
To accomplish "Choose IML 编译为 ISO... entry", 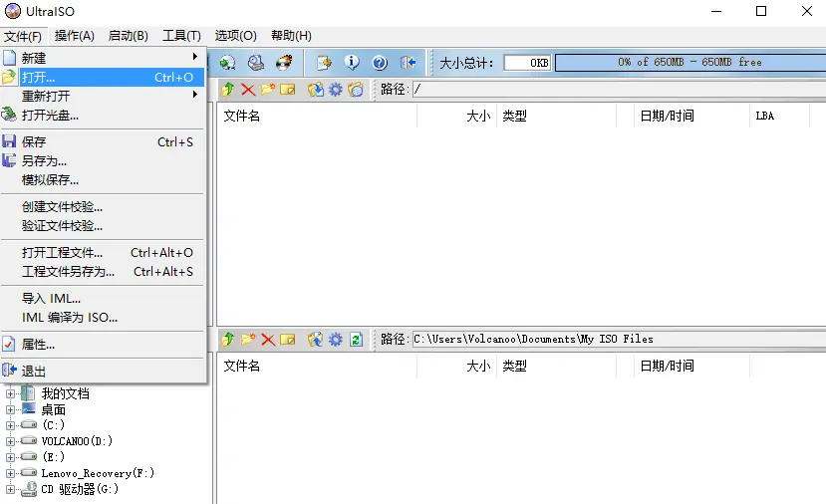I will (x=103, y=317).
